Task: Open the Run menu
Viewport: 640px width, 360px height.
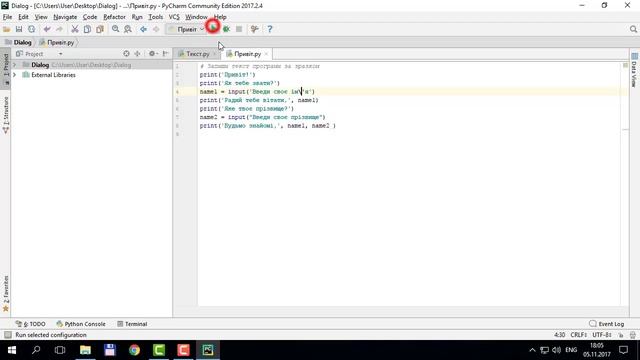Action: click(x=137, y=17)
